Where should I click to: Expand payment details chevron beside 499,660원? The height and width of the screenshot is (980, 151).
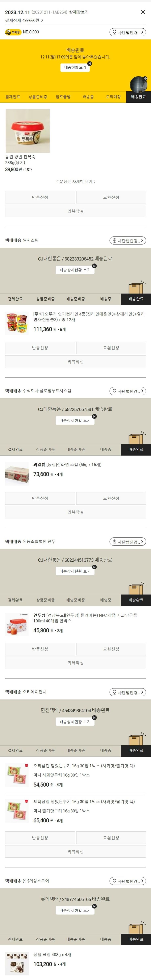tap(42, 21)
